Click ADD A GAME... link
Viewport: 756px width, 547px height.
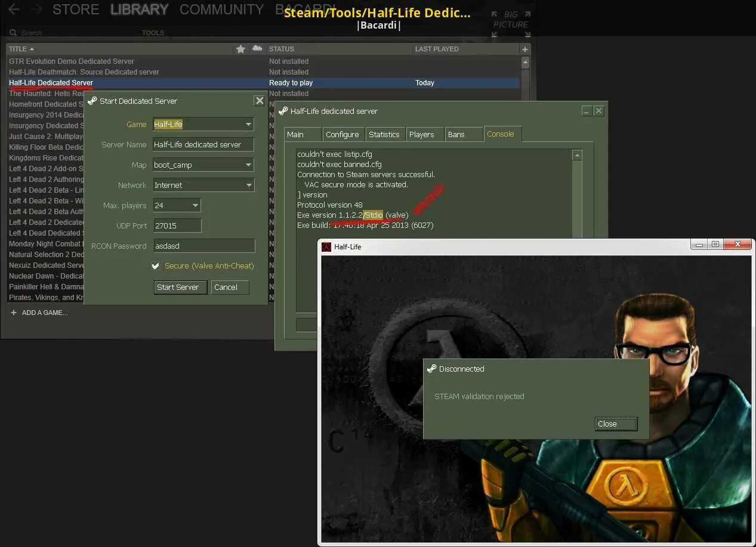(x=39, y=313)
